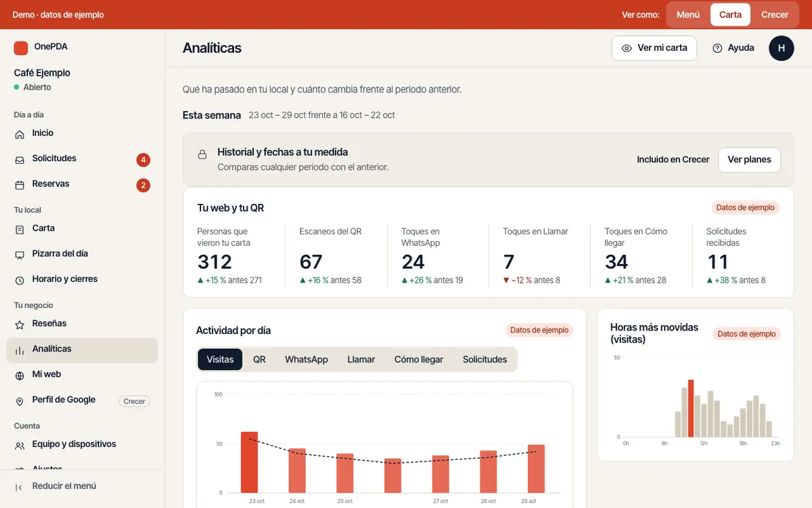The image size is (812, 508).
Task: Select the QR chart tab
Action: (x=259, y=360)
